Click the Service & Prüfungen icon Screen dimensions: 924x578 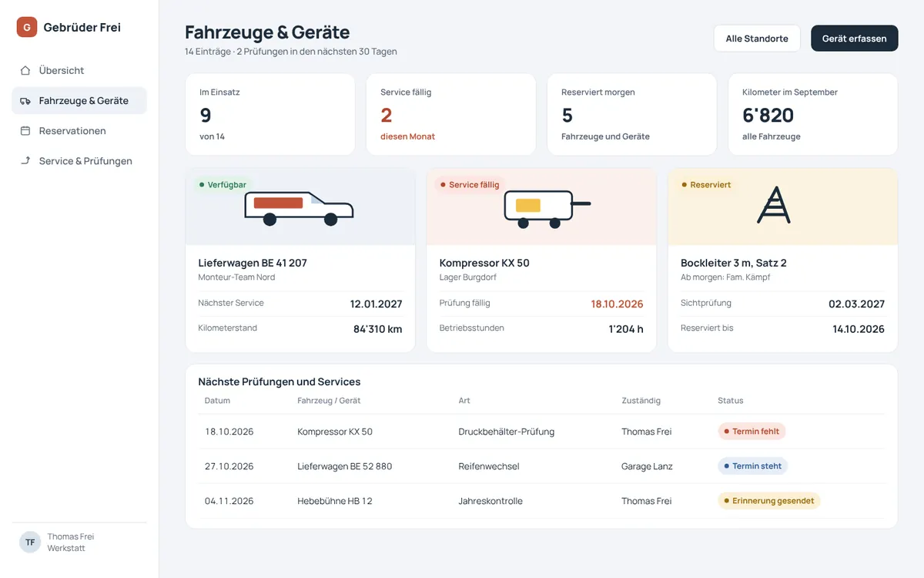click(25, 161)
